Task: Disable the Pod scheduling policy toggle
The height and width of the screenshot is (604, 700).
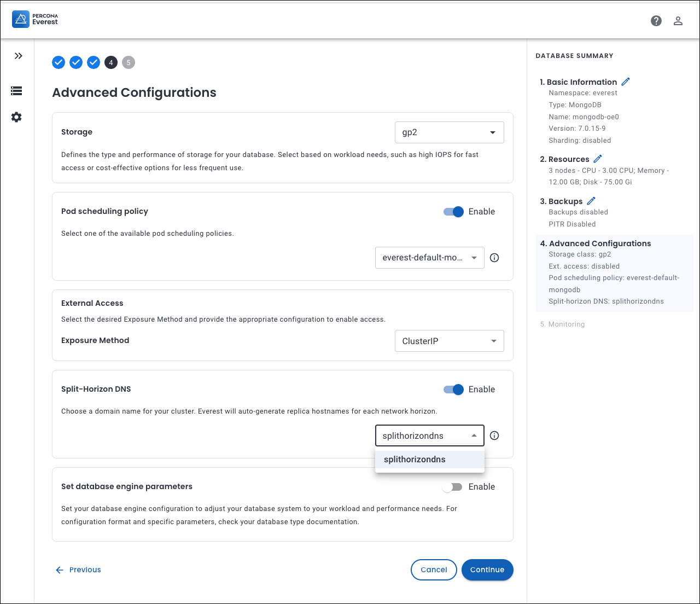Action: point(453,212)
